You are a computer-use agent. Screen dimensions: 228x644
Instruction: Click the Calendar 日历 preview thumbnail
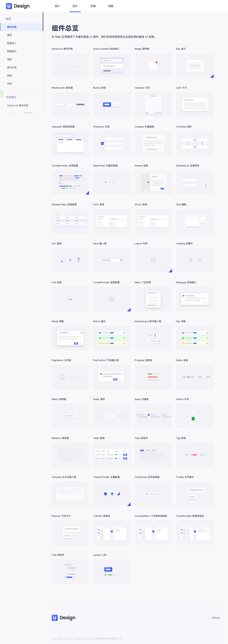click(x=153, y=105)
